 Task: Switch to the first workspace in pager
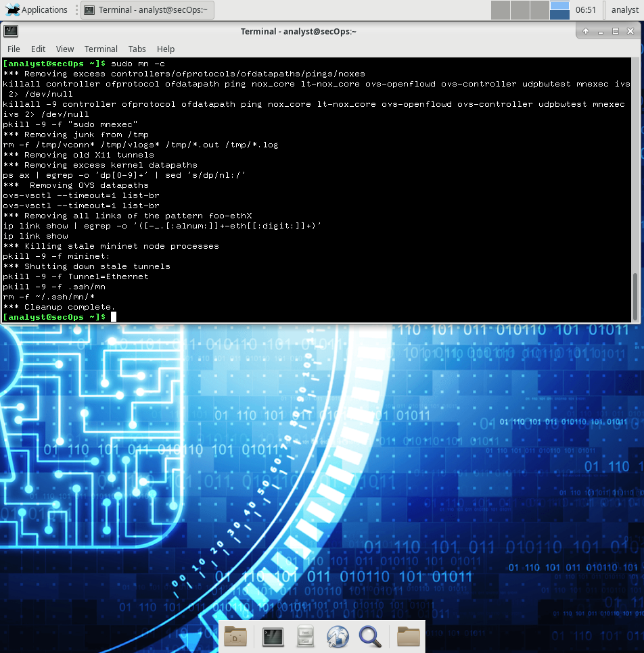(x=501, y=10)
